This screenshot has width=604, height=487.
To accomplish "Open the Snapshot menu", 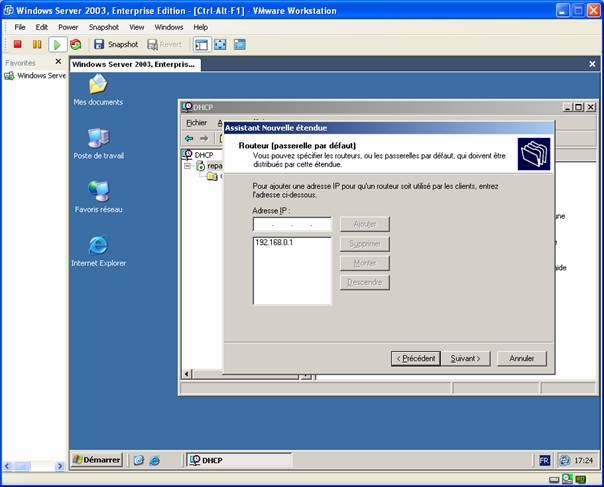I will [104, 27].
